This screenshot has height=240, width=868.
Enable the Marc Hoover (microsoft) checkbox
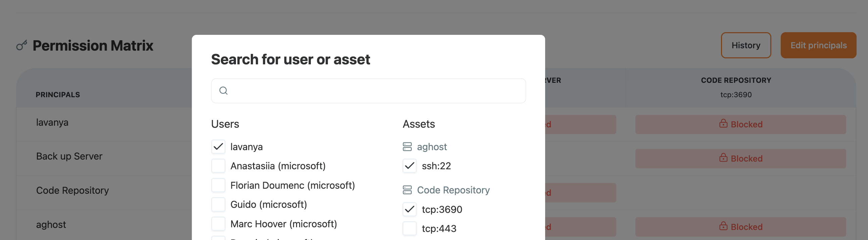(219, 224)
